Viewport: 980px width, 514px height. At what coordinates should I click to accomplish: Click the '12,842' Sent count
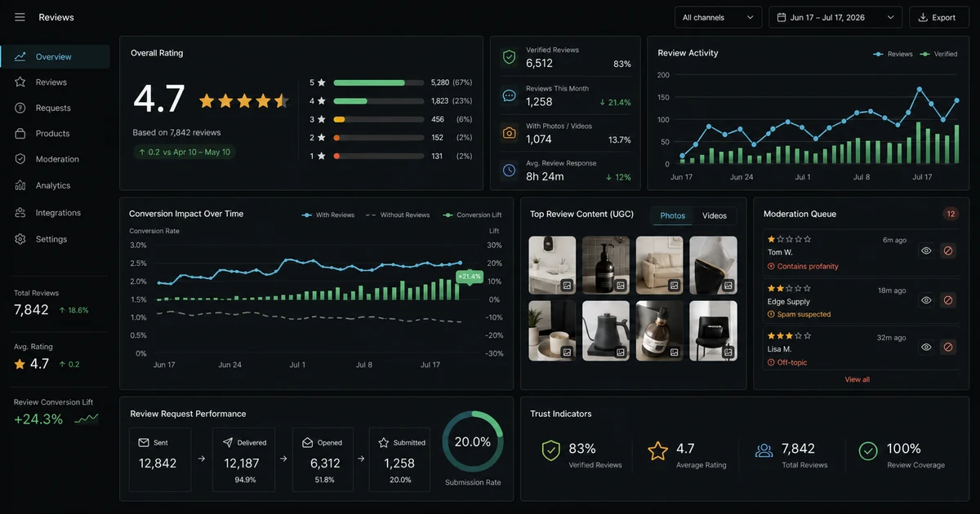158,463
